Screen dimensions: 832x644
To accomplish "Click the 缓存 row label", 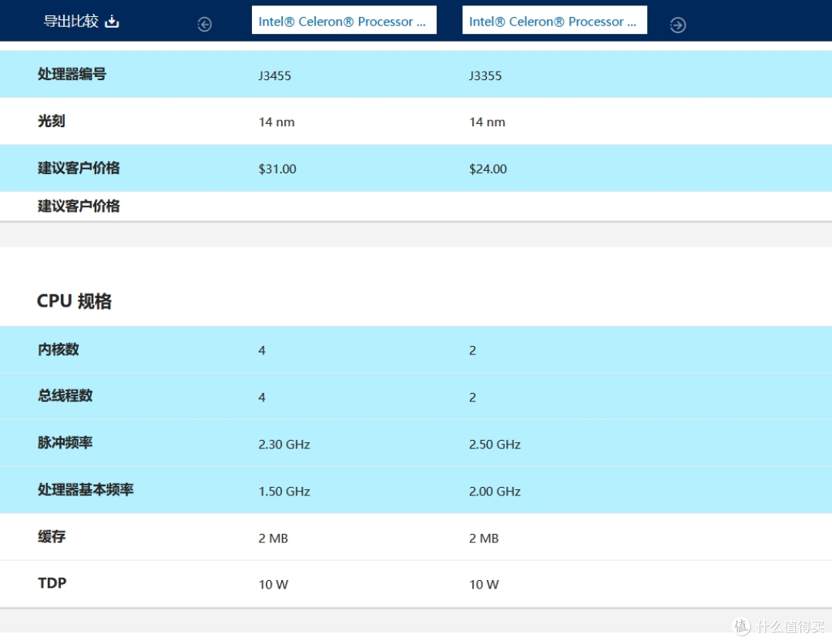I will (52, 536).
